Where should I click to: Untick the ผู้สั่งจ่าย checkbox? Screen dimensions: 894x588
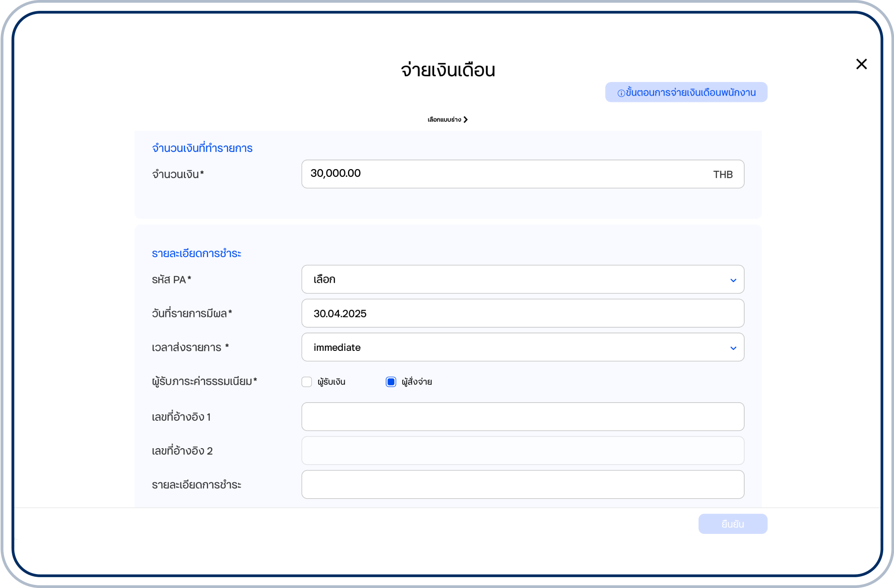click(391, 382)
